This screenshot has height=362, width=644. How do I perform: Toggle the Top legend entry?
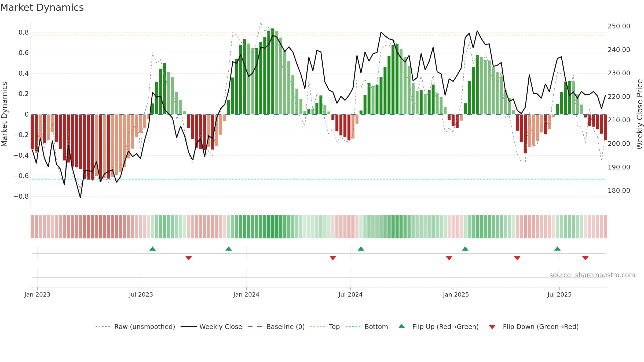click(325, 327)
